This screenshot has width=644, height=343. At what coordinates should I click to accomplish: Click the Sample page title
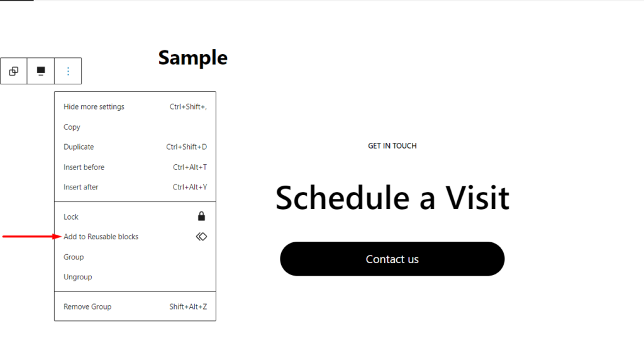pos(192,57)
